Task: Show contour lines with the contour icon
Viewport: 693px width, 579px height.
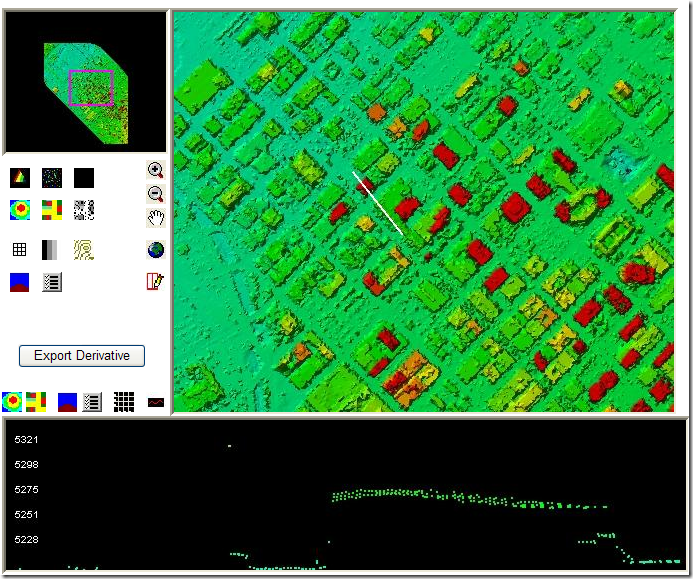Action: click(x=84, y=250)
